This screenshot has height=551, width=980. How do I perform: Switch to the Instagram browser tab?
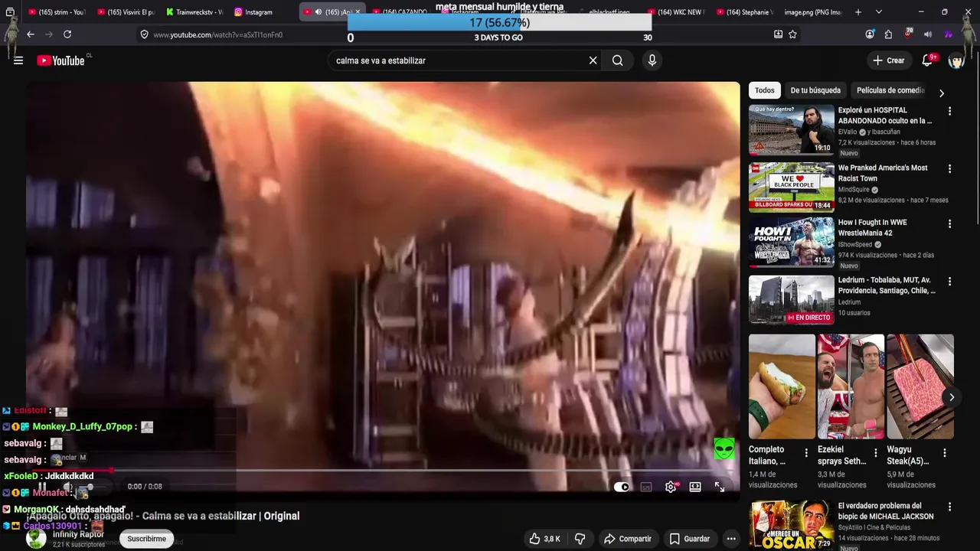pyautogui.click(x=260, y=12)
